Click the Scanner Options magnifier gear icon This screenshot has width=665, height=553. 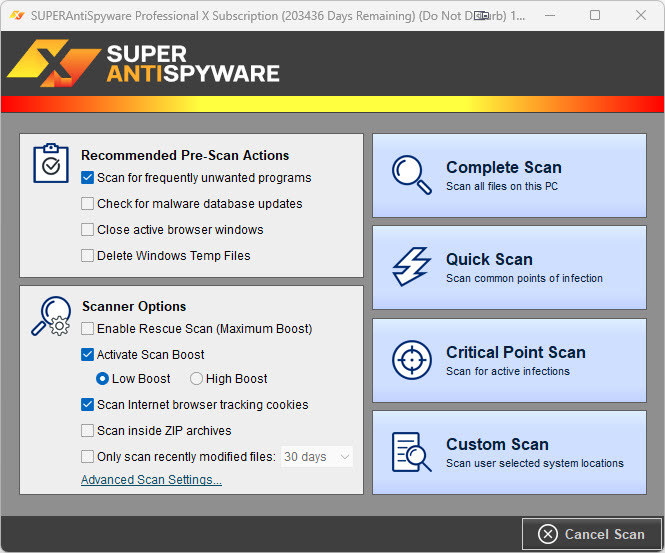[x=51, y=316]
